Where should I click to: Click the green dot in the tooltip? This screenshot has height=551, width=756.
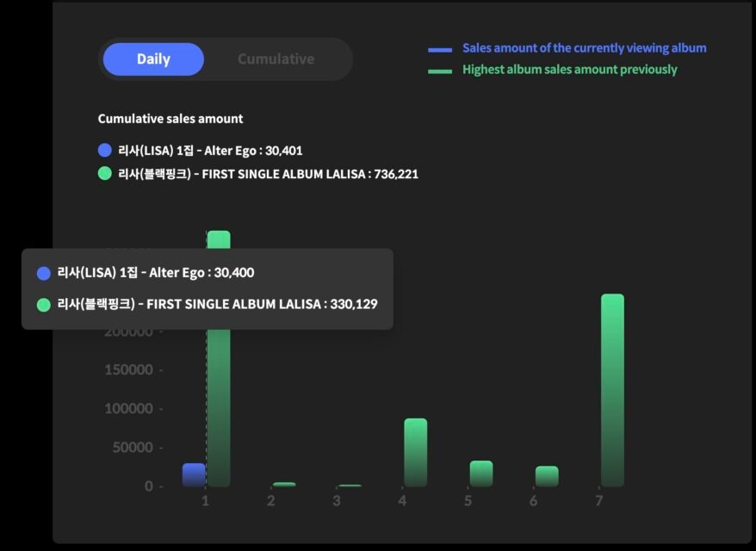[x=44, y=305]
